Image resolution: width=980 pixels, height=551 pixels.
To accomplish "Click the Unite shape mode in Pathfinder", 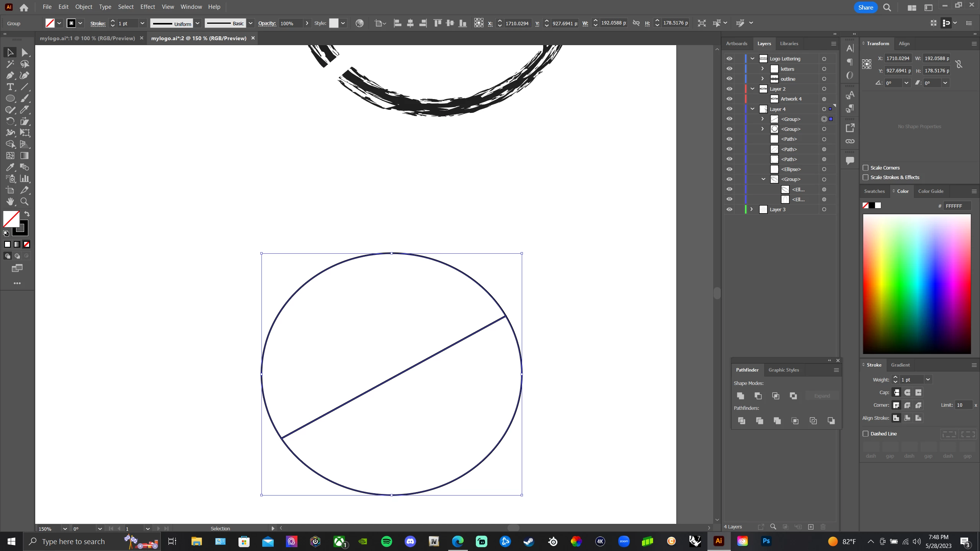I will (740, 396).
